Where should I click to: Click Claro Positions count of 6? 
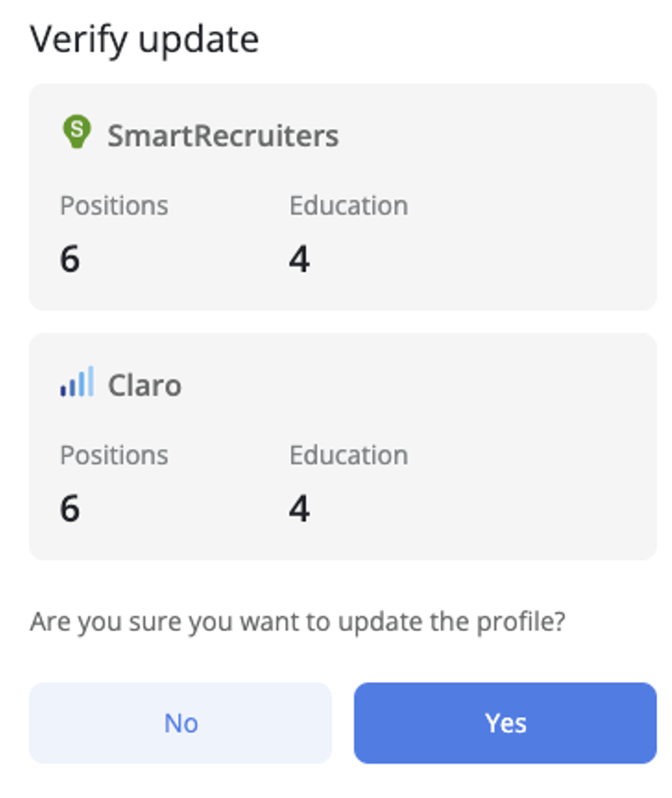70,508
